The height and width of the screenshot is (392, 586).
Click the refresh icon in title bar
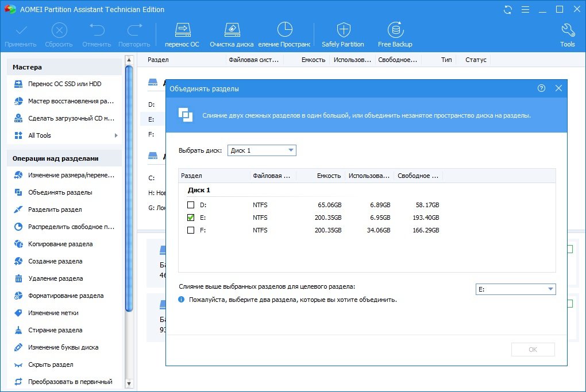(507, 10)
